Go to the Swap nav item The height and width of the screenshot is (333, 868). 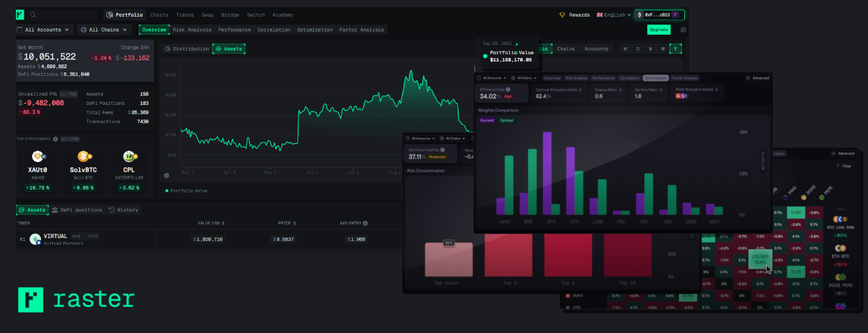pos(208,14)
